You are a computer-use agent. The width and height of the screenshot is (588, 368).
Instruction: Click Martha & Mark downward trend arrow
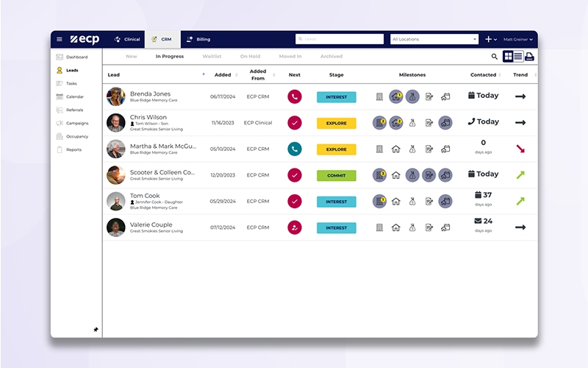(x=520, y=149)
